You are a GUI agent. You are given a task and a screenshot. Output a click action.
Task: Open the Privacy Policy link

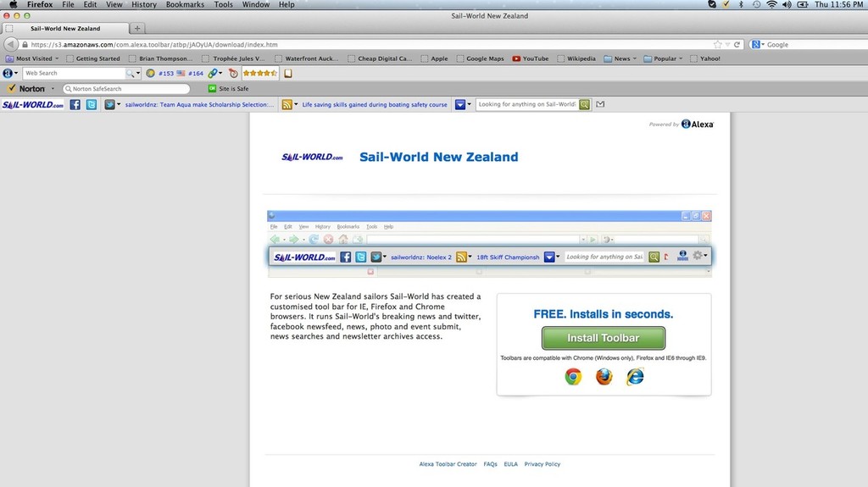[x=542, y=464]
